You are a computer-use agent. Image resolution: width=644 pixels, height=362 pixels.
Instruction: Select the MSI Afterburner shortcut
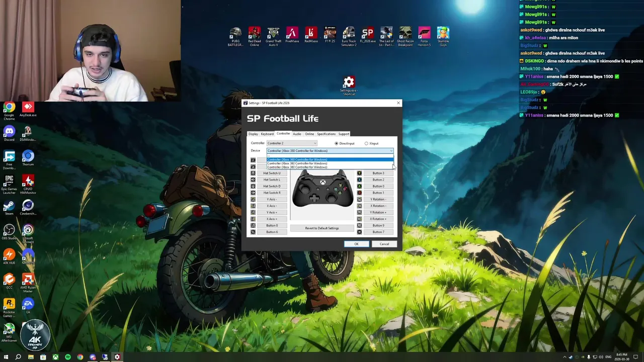9,333
